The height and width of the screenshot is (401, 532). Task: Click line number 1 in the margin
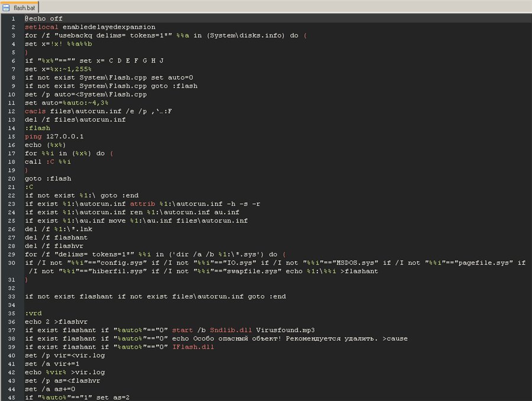(13, 19)
